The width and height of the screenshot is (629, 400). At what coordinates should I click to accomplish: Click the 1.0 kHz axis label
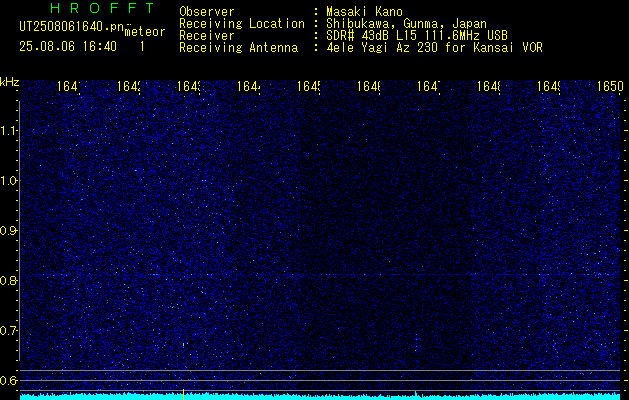click(x=8, y=181)
